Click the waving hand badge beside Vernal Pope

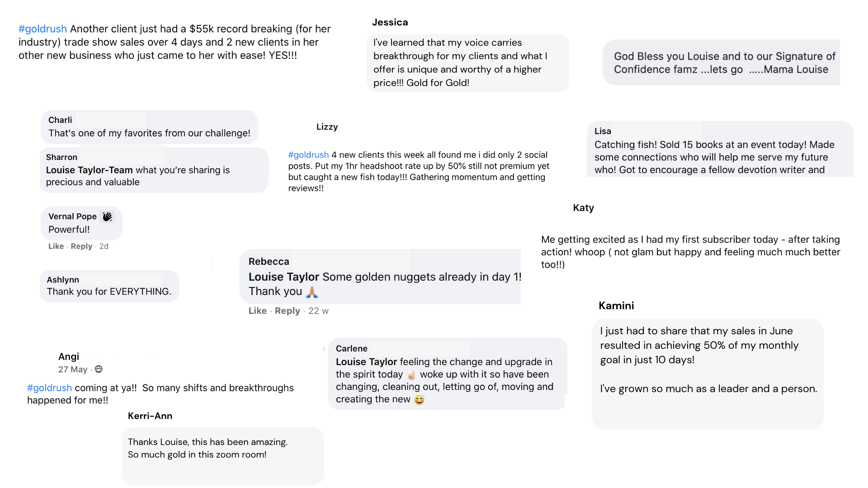pyautogui.click(x=107, y=217)
